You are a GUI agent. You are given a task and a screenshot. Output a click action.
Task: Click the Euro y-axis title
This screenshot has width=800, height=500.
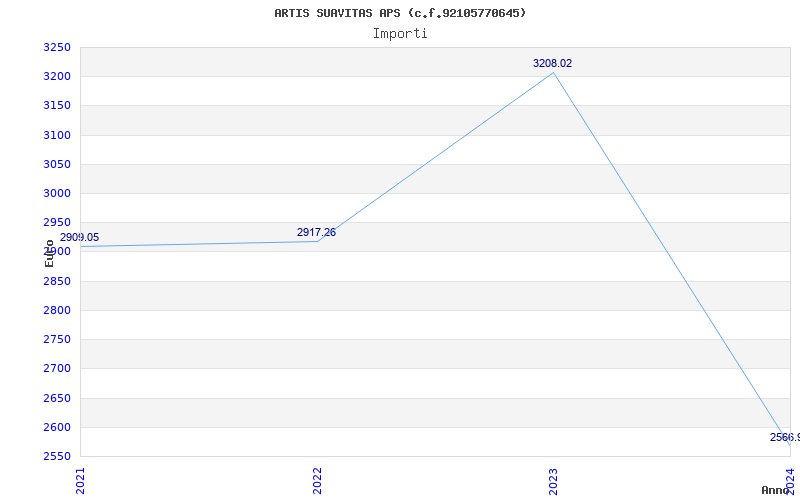[x=49, y=253]
